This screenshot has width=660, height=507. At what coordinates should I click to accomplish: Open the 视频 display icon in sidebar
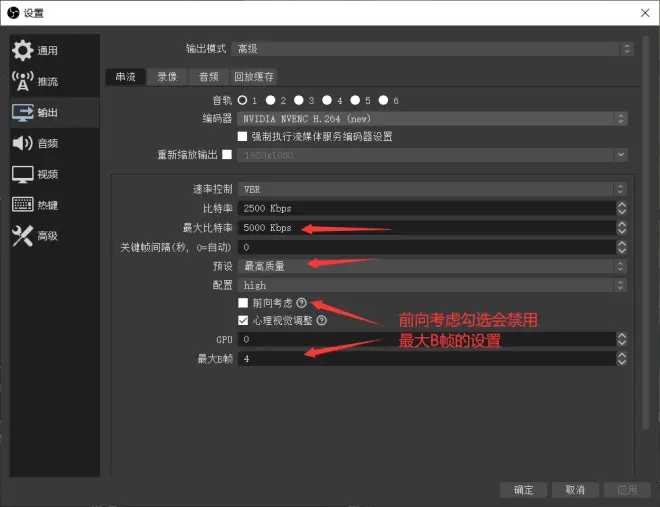pyautogui.click(x=22, y=174)
